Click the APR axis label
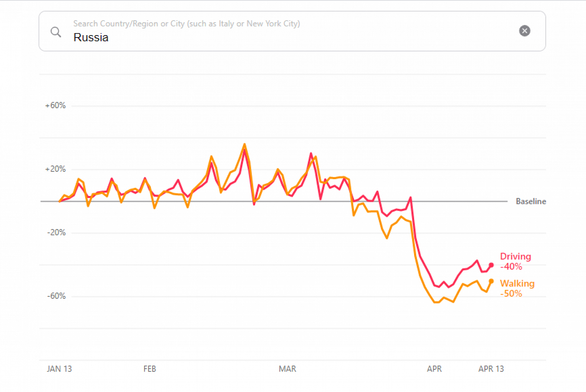Screen dimensions: 586x392 coord(434,369)
